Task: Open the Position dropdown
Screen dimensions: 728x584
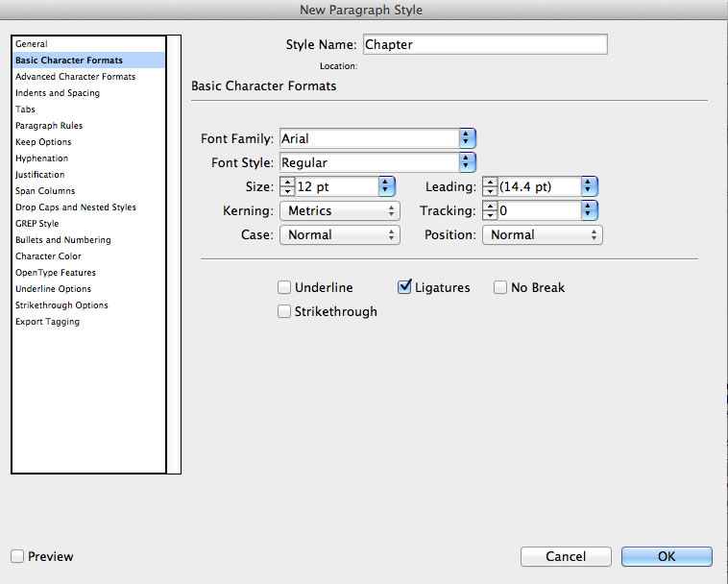Action: point(543,235)
